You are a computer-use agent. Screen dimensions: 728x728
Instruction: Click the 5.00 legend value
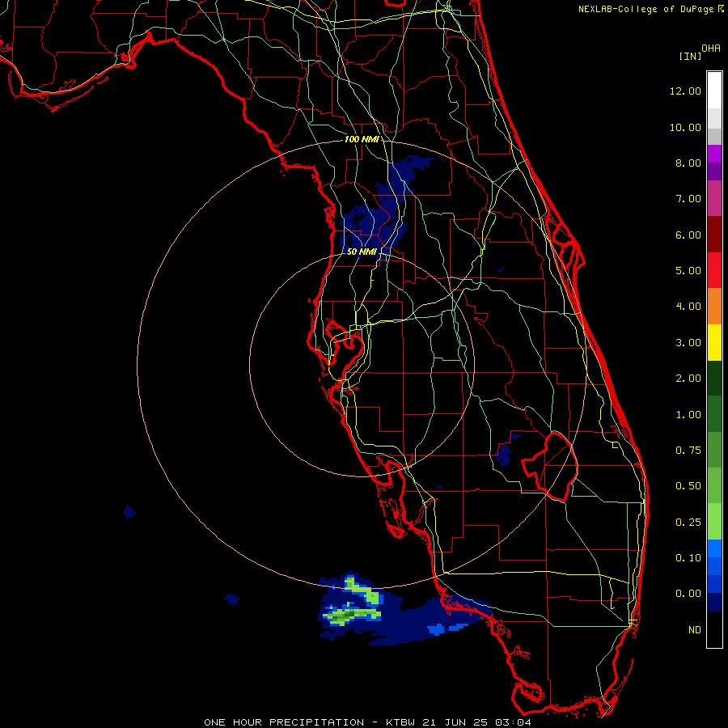click(x=688, y=271)
